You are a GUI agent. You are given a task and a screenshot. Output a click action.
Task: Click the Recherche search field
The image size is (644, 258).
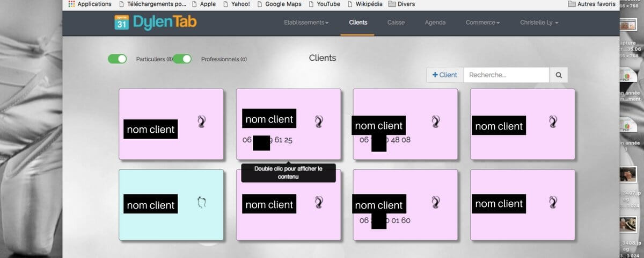coord(506,75)
